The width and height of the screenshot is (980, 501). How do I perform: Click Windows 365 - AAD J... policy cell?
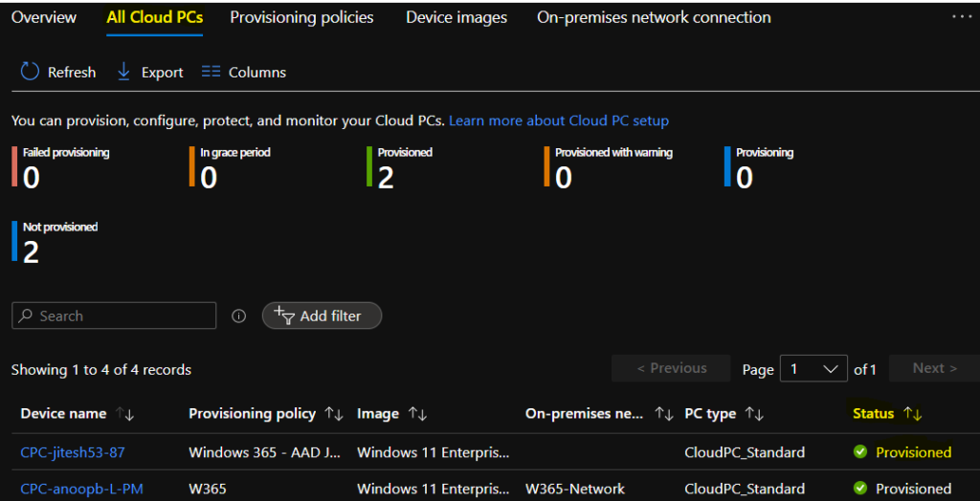[x=264, y=452]
